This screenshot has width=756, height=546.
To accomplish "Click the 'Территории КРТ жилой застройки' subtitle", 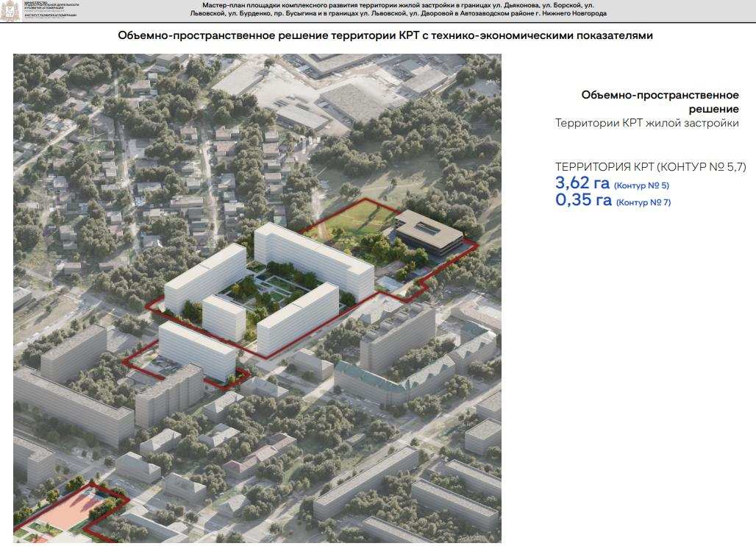I will [x=646, y=124].
